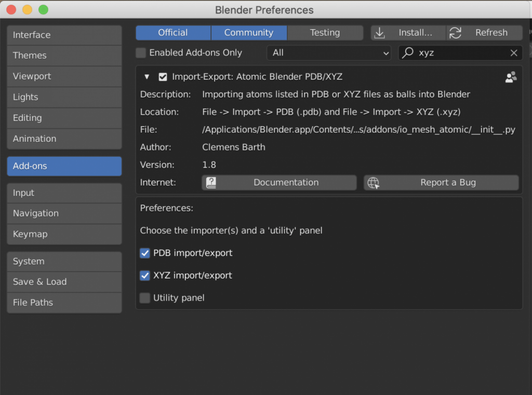This screenshot has width=532, height=395.
Task: Click in the xyz search text field
Action: 460,53
